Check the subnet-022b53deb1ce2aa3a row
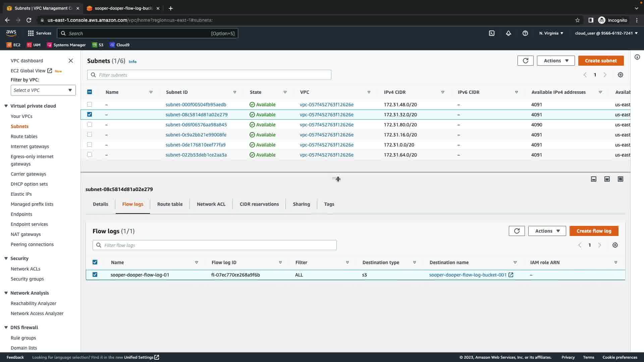Image resolution: width=644 pixels, height=362 pixels. point(90,155)
